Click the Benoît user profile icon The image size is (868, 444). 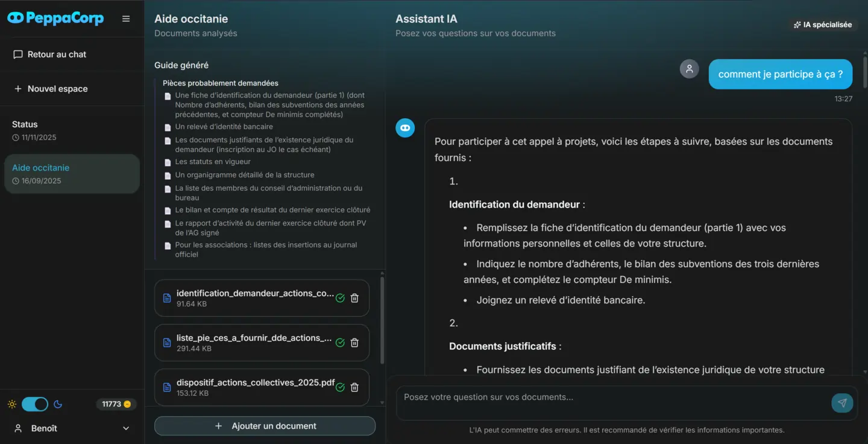[18, 428]
